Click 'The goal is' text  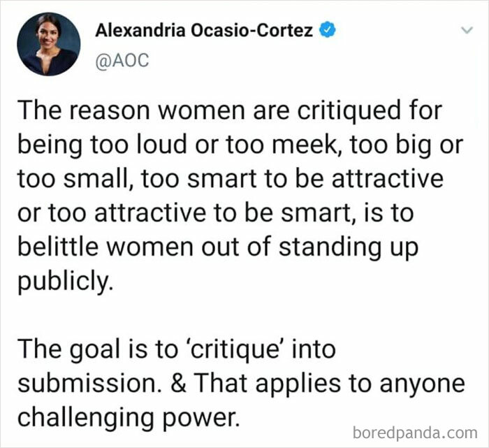click(82, 349)
